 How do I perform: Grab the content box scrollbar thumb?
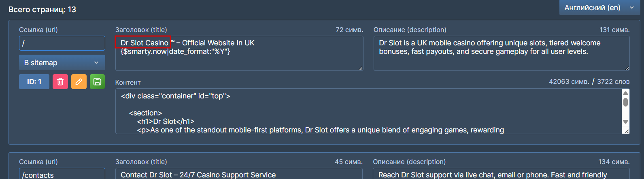625,101
